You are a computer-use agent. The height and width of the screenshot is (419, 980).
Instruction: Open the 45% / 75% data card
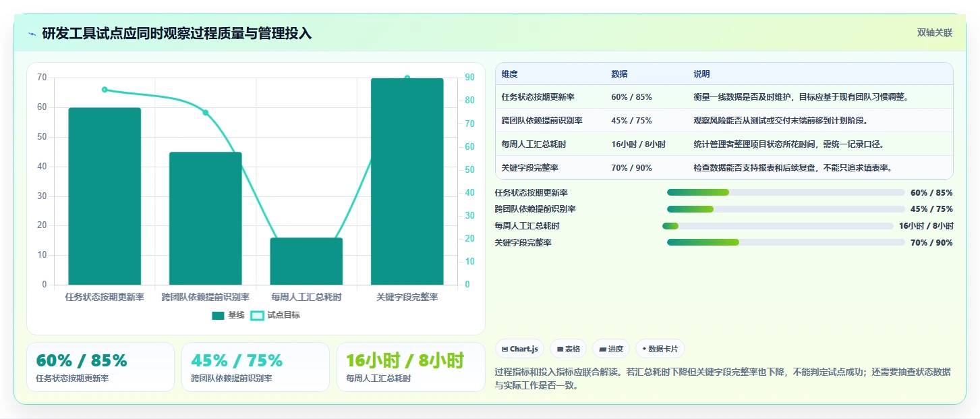256,367
